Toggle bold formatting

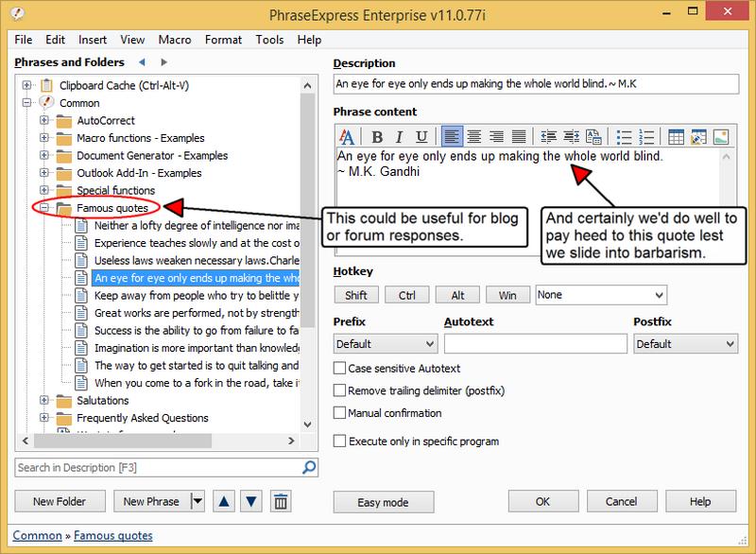(377, 137)
